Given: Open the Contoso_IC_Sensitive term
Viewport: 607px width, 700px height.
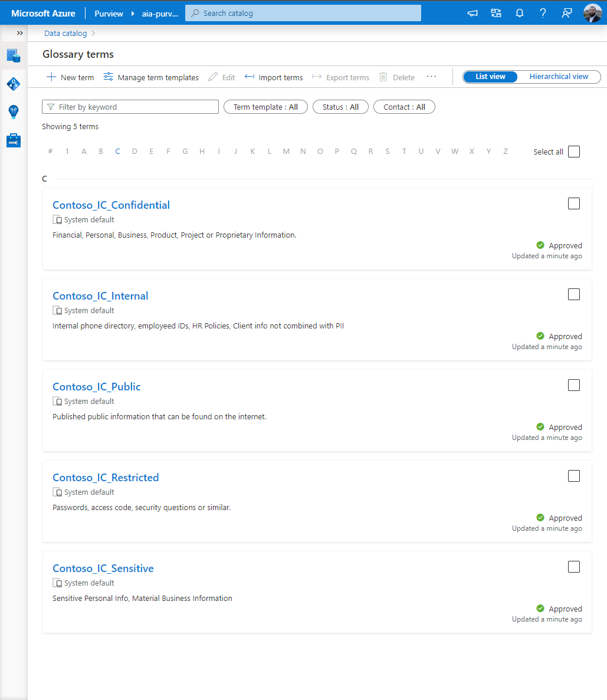Looking at the screenshot, I should pos(103,568).
